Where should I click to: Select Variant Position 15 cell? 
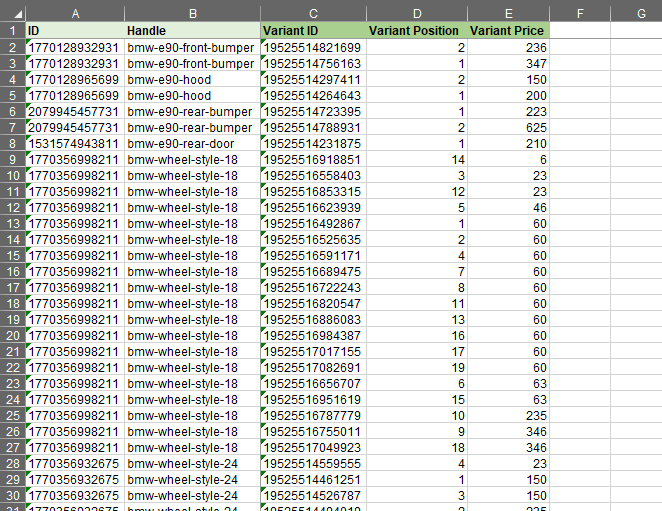pos(417,400)
